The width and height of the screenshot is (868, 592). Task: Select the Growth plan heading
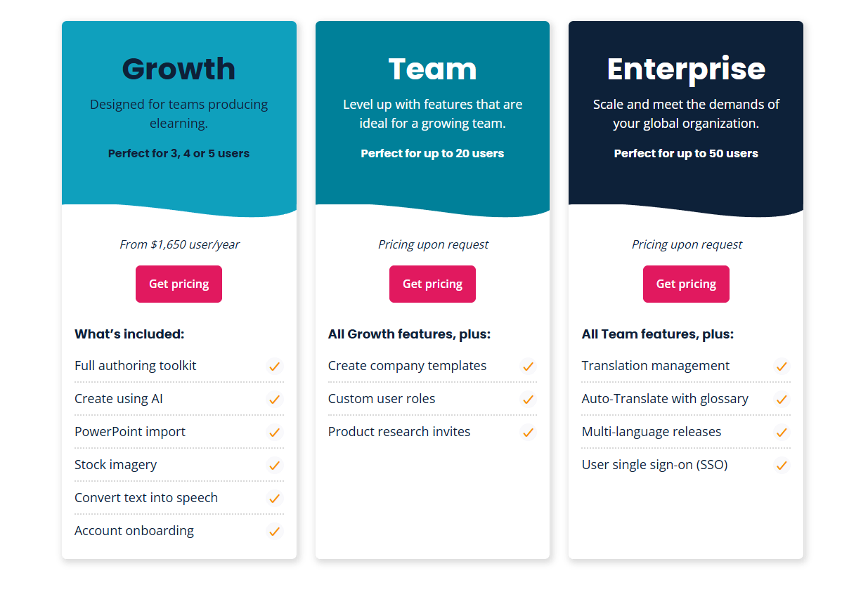click(x=179, y=69)
